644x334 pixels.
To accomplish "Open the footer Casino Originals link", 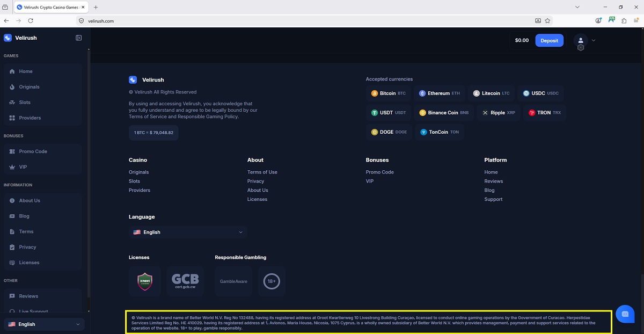I will click(139, 172).
